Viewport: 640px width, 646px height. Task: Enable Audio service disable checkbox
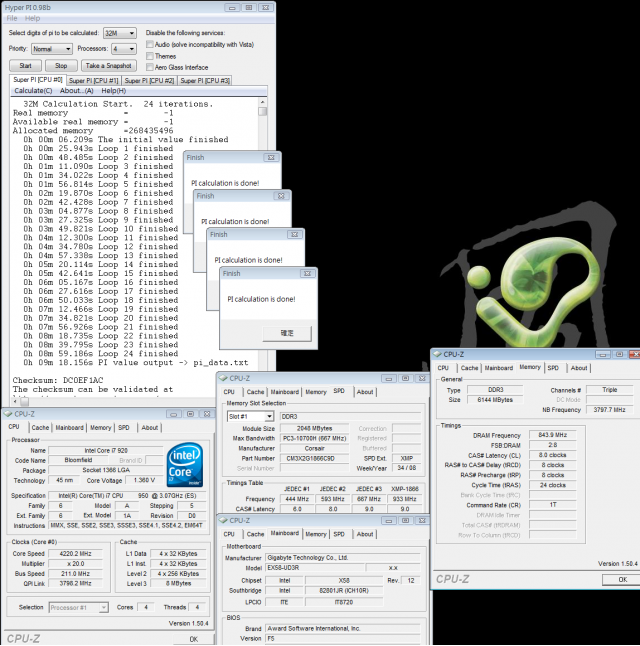click(x=150, y=44)
